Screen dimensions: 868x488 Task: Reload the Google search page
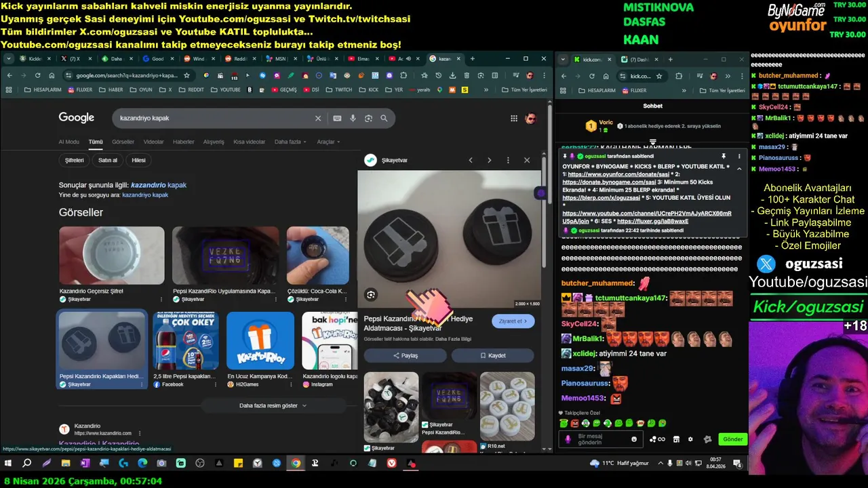coord(37,75)
